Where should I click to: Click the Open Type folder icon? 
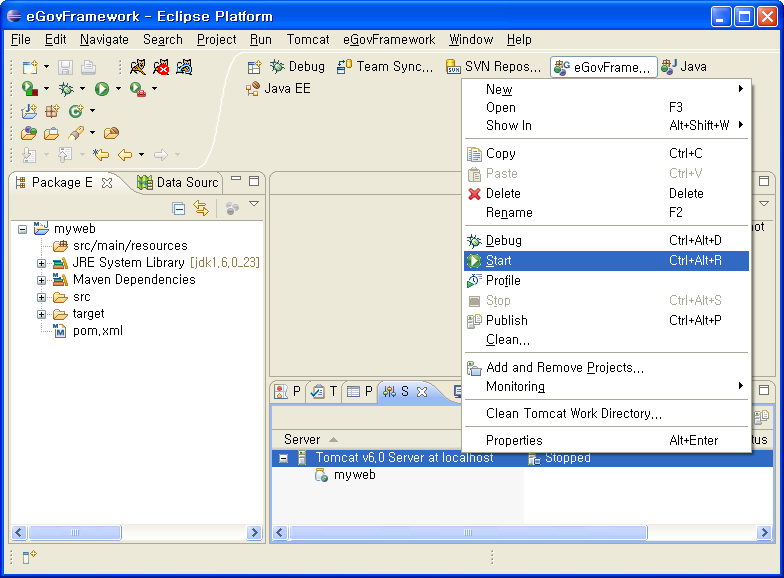click(x=29, y=133)
